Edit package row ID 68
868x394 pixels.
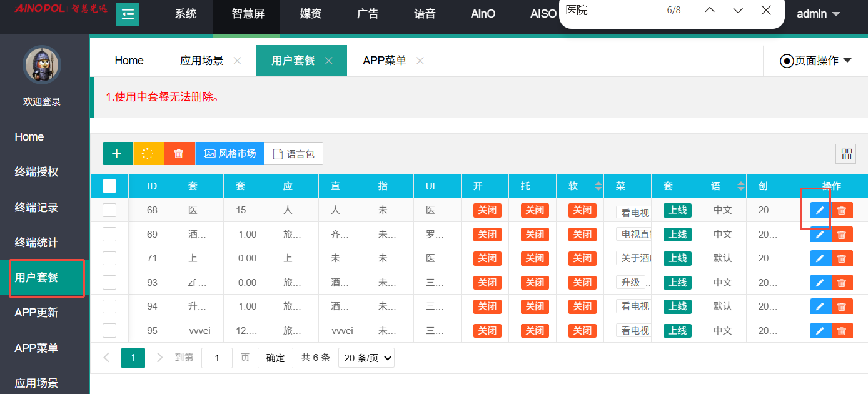tap(820, 210)
